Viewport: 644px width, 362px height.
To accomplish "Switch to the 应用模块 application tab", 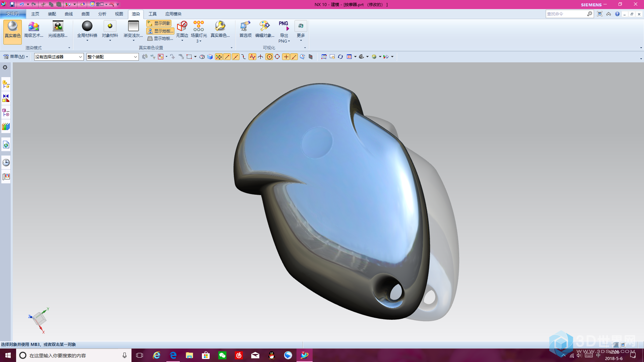I will 173,14.
